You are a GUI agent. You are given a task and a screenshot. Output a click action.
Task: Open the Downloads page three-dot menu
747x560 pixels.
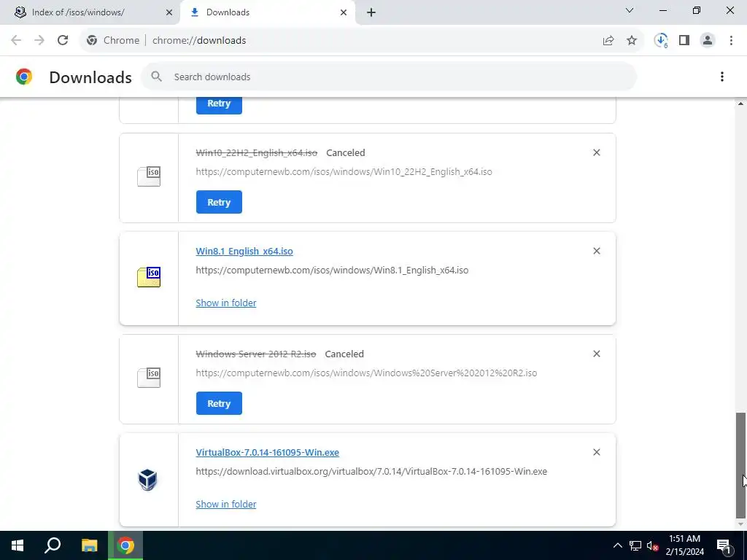coord(722,77)
